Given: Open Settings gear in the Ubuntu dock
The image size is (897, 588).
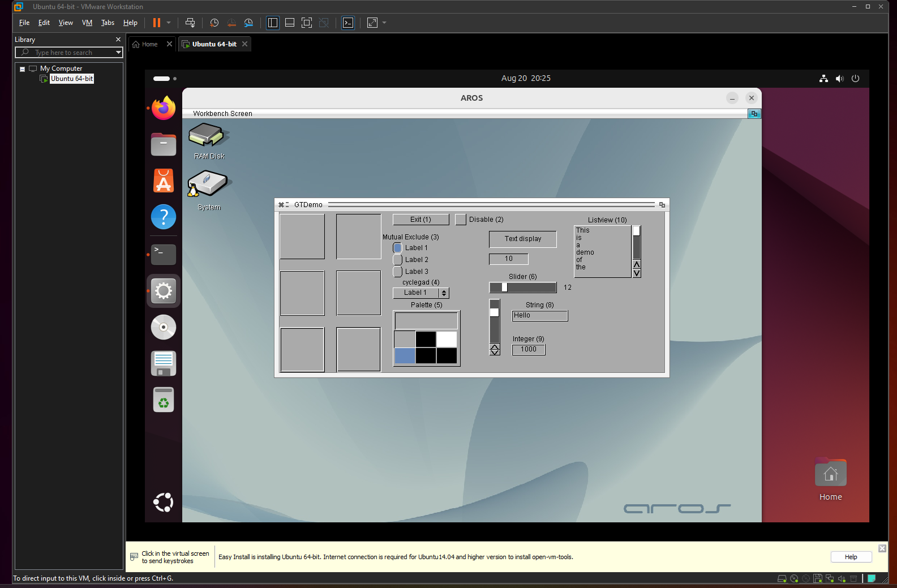Looking at the screenshot, I should tap(164, 291).
